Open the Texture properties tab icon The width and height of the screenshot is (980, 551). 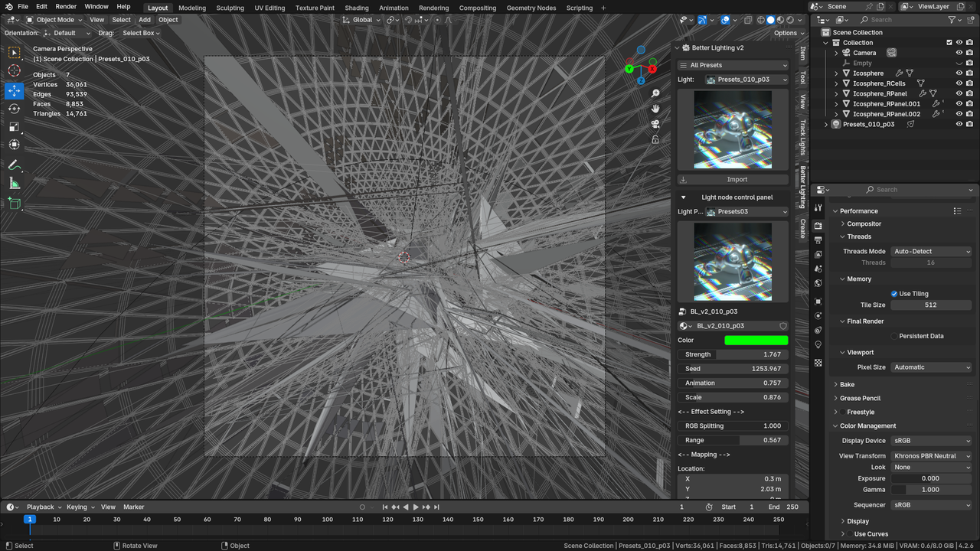[818, 363]
